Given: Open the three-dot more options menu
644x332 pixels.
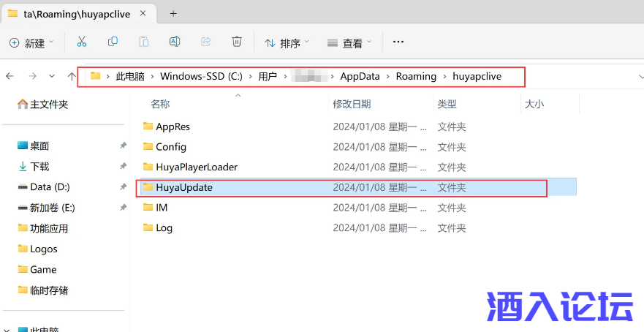Looking at the screenshot, I should [398, 42].
